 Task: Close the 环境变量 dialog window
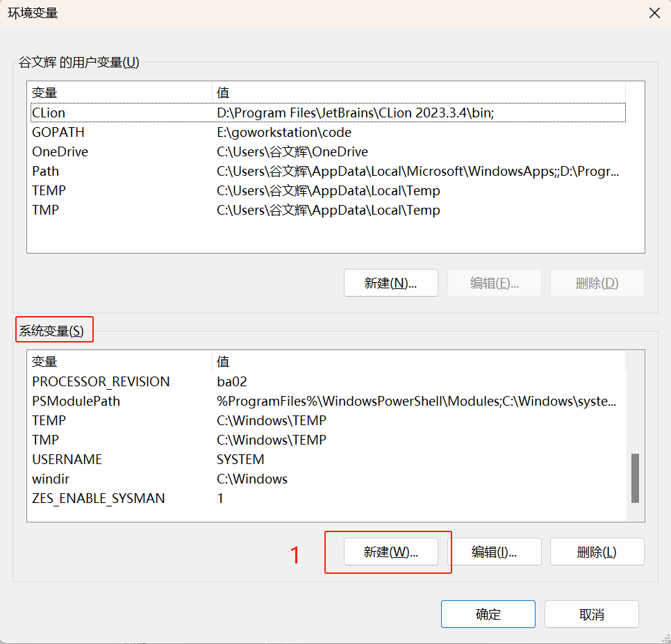pos(654,13)
